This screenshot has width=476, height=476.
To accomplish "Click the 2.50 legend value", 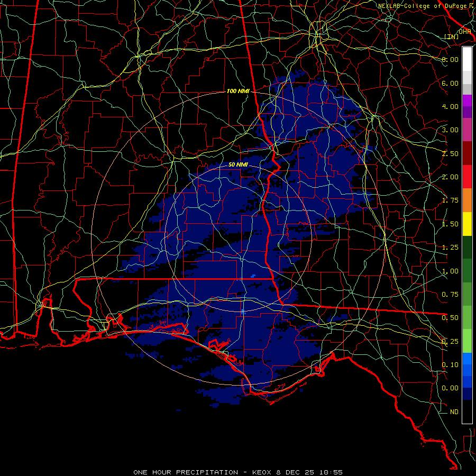I will [x=450, y=153].
